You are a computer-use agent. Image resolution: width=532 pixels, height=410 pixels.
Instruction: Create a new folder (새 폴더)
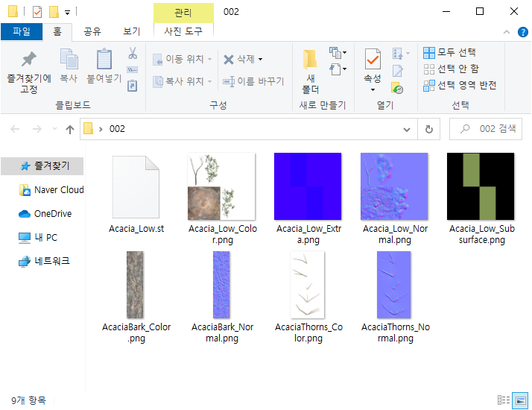pos(310,72)
